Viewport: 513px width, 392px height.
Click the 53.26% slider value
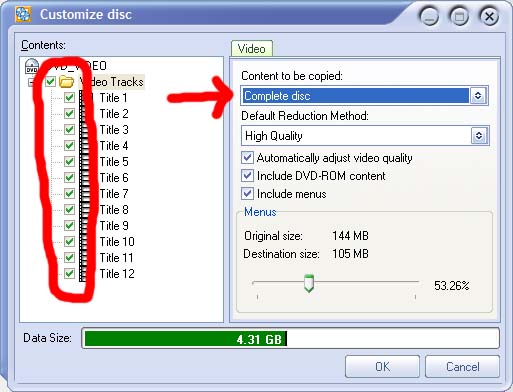pyautogui.click(x=452, y=286)
